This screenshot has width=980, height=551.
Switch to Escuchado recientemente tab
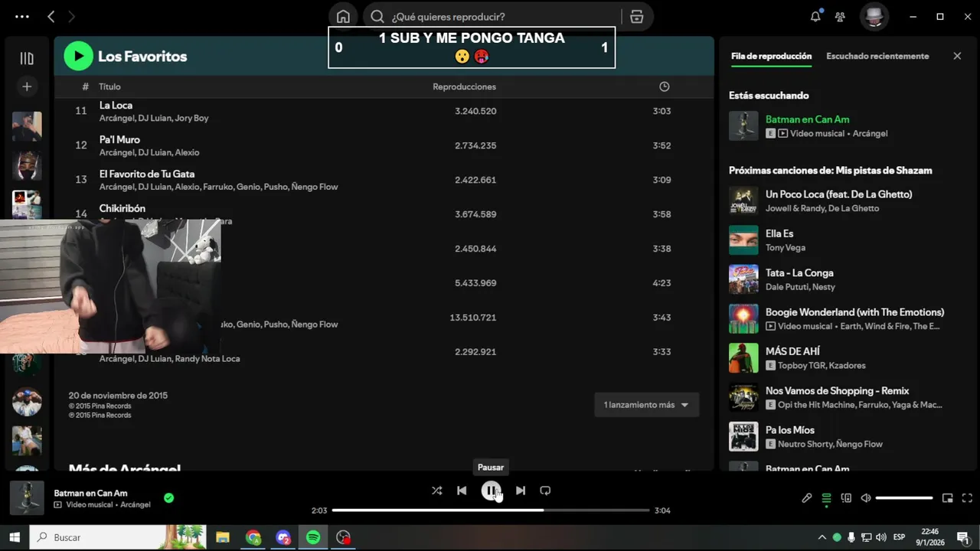877,56
